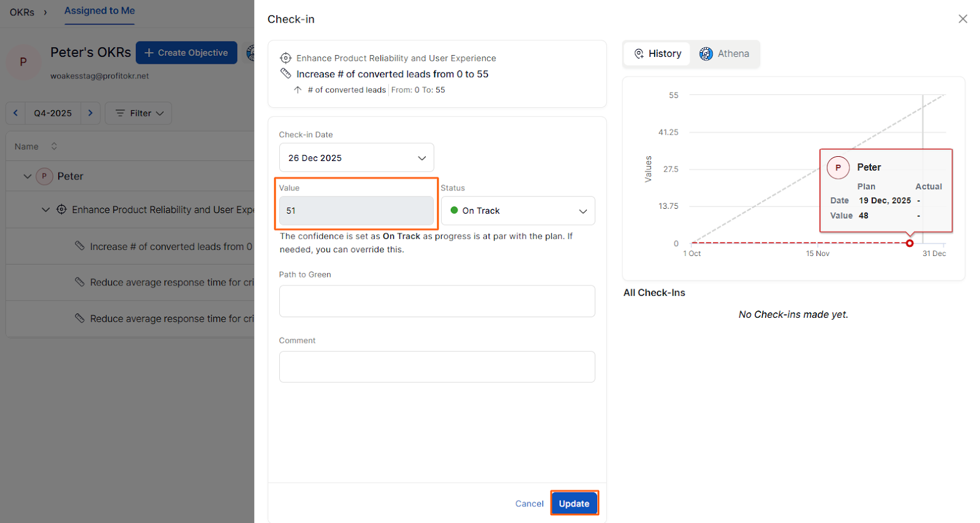The height and width of the screenshot is (523, 980).
Task: Switch to the Athena tab
Action: pyautogui.click(x=725, y=54)
